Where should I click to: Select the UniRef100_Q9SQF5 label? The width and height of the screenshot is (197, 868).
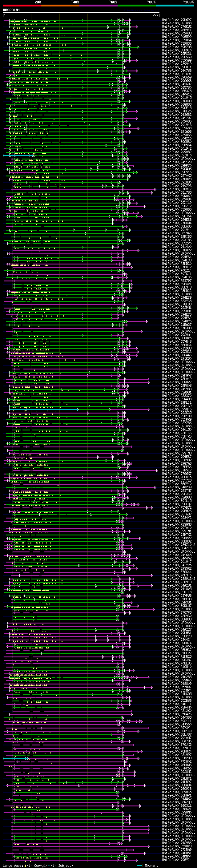(x=177, y=410)
